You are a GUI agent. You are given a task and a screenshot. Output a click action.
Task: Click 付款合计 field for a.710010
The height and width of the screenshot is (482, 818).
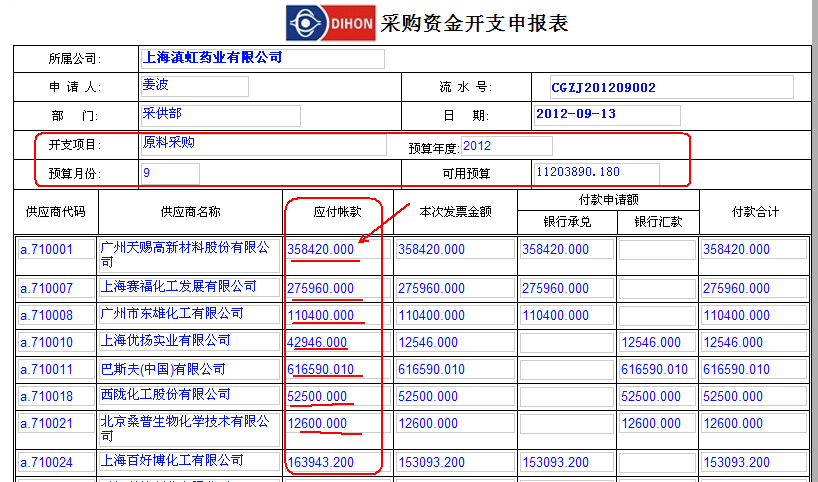click(754, 343)
